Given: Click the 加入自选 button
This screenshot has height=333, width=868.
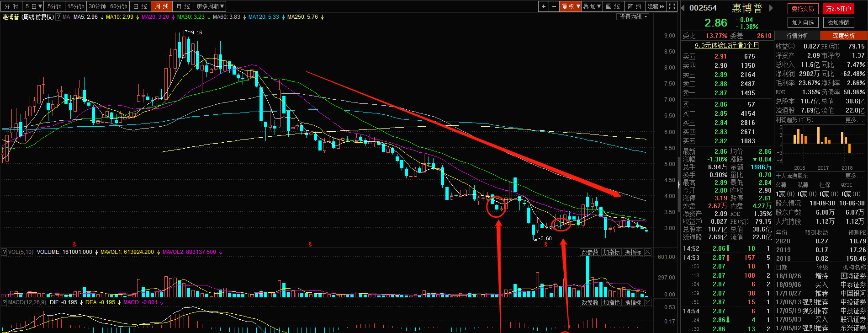Looking at the screenshot, I should [x=803, y=22].
